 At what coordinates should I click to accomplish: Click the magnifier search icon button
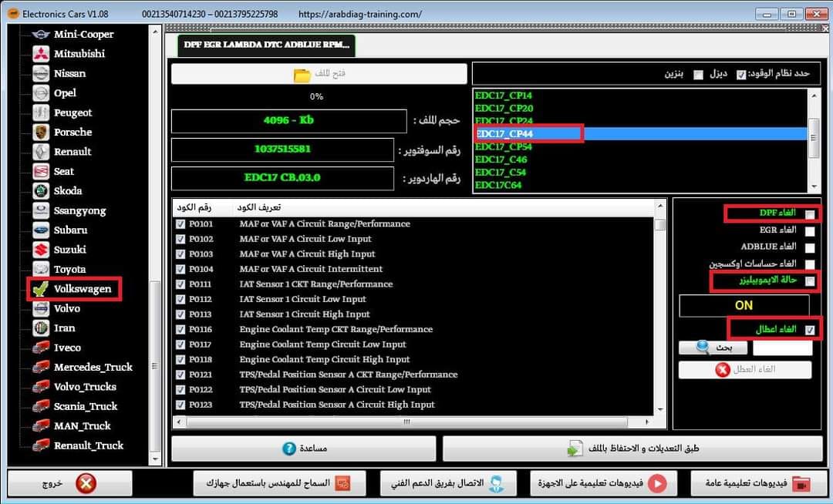click(713, 348)
